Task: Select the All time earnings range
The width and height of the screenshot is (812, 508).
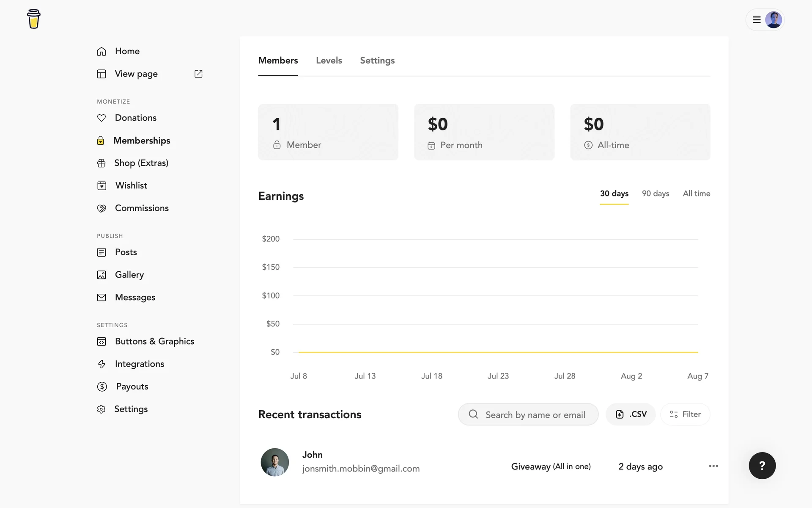Action: click(x=696, y=193)
